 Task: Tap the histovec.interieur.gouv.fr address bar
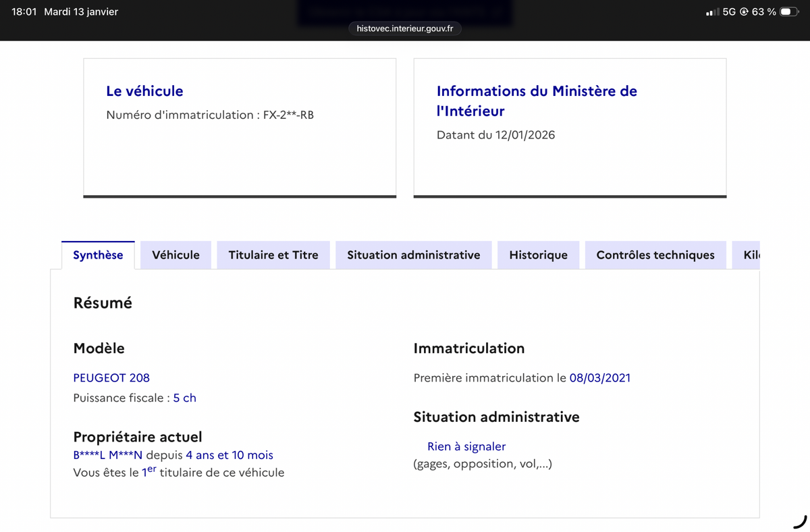[405, 28]
